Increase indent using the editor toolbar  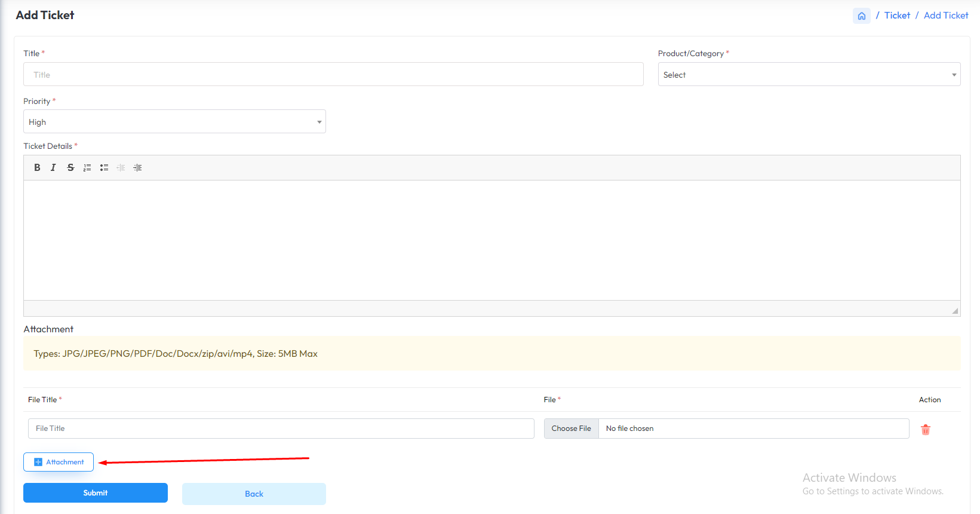click(137, 168)
